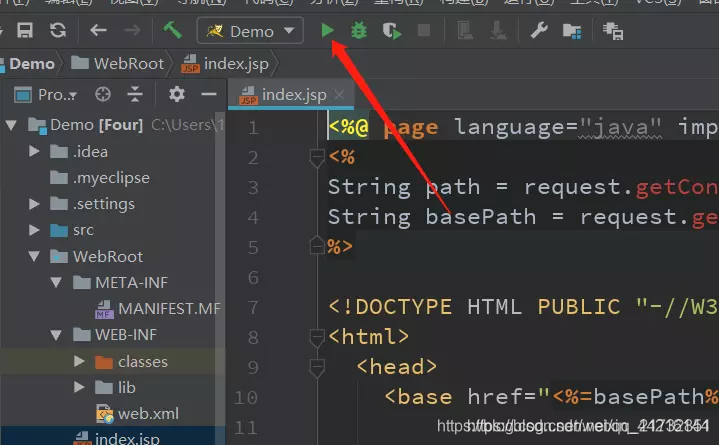Click the grey Stop square button
Image resolution: width=719 pixels, height=445 pixels.
(424, 30)
